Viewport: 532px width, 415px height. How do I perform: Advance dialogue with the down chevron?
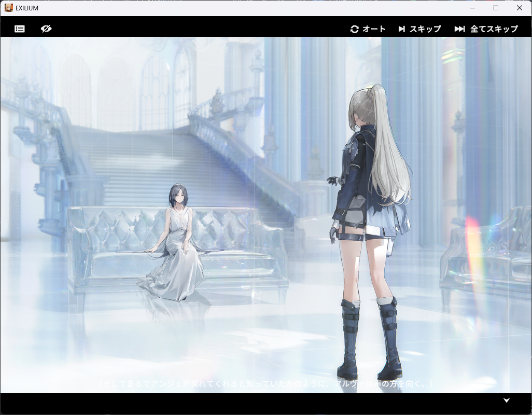(x=507, y=400)
